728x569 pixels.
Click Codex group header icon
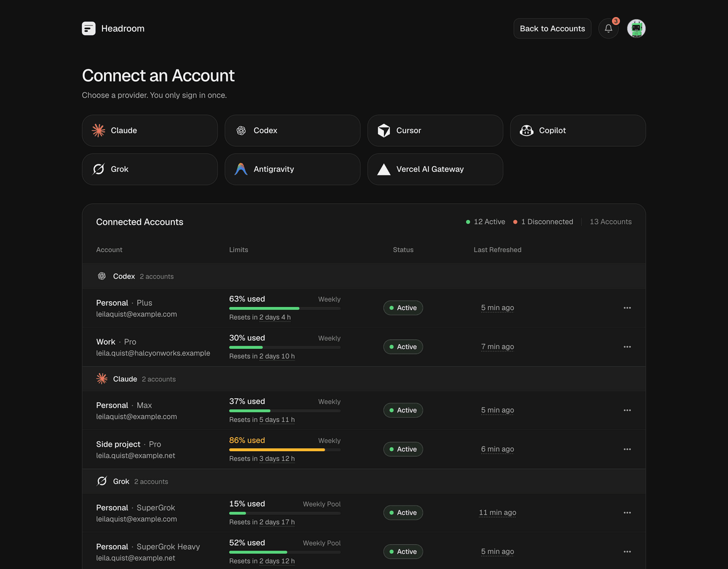[102, 277]
